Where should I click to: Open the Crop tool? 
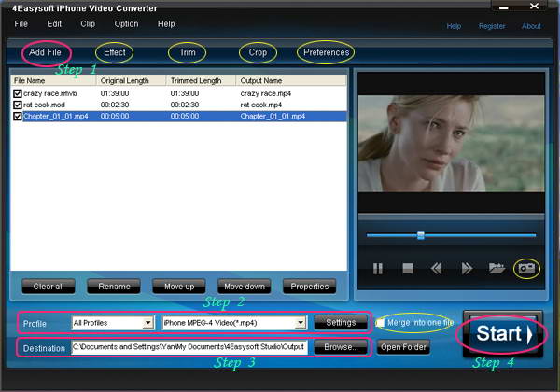point(258,52)
